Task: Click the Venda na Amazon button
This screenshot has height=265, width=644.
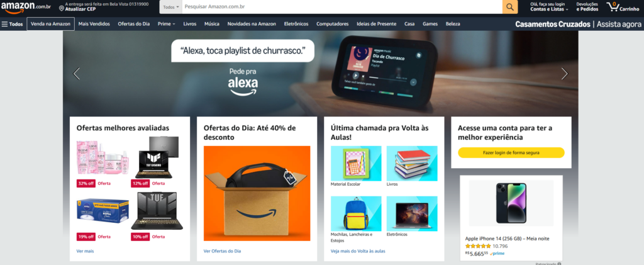Action: pos(50,24)
